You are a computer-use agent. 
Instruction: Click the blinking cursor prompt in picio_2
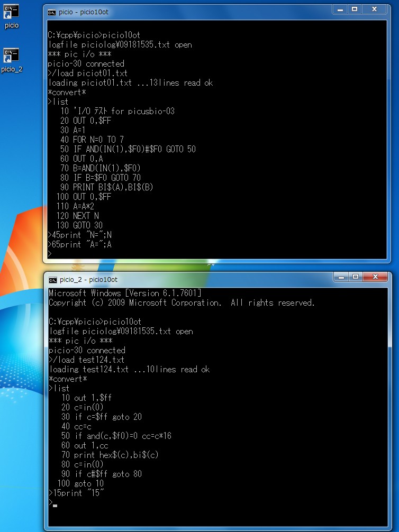(x=53, y=503)
